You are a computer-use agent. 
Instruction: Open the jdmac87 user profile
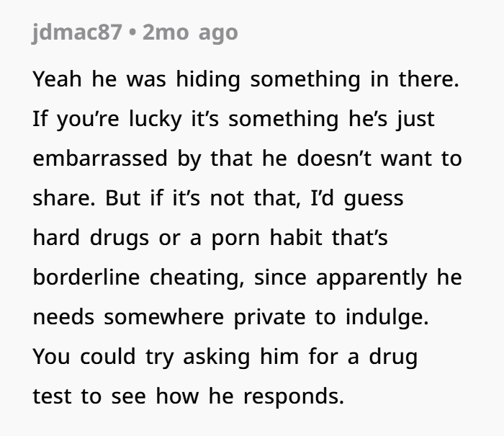[x=77, y=33]
